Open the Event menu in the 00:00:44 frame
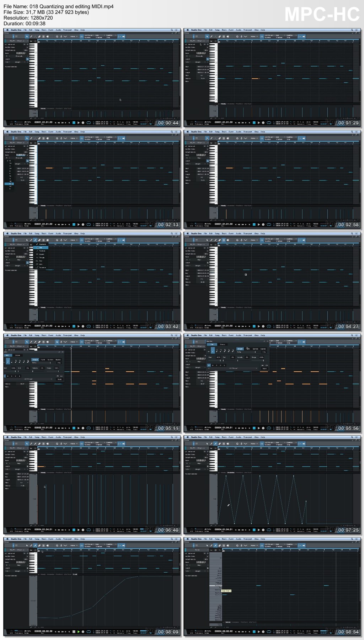364x640 pixels. [x=51, y=30]
